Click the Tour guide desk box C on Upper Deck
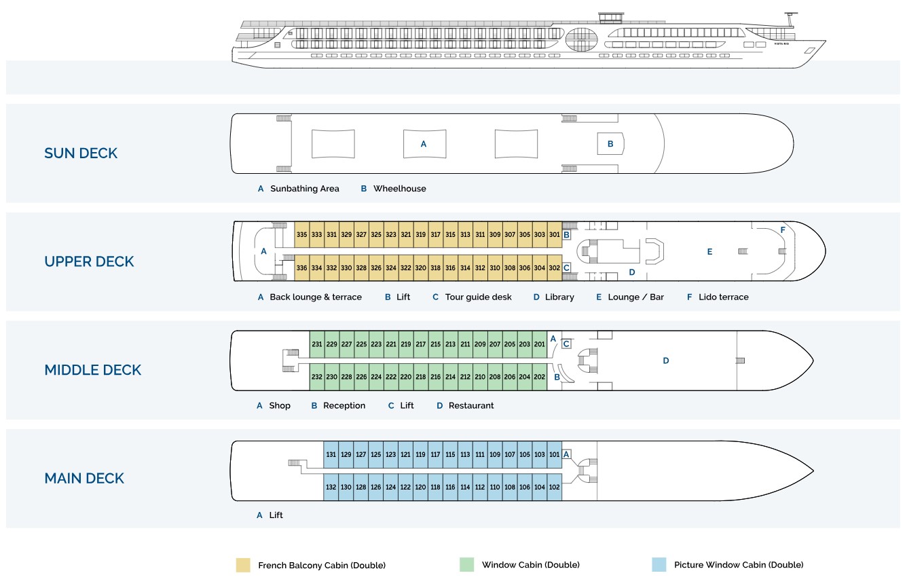 566,268
